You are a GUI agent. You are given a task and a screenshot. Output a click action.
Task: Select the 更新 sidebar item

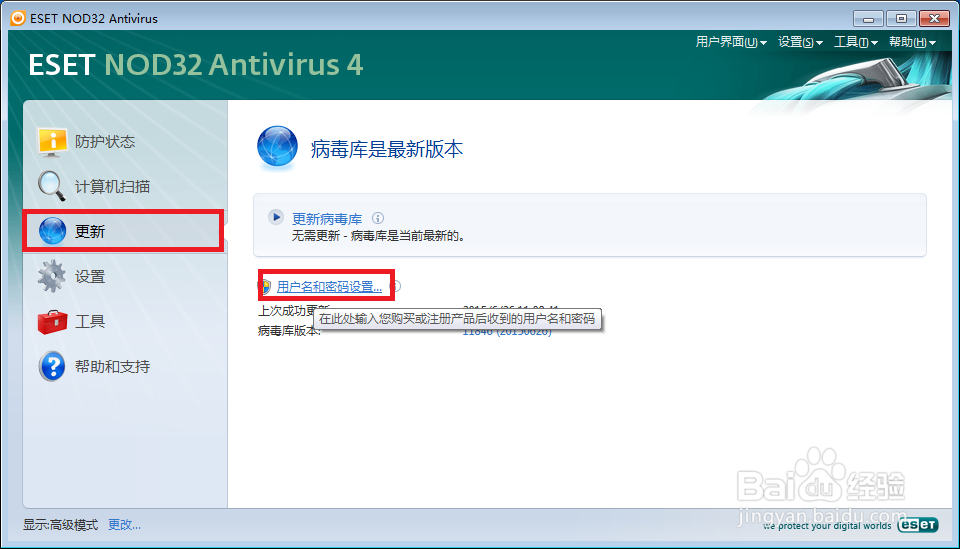(124, 231)
